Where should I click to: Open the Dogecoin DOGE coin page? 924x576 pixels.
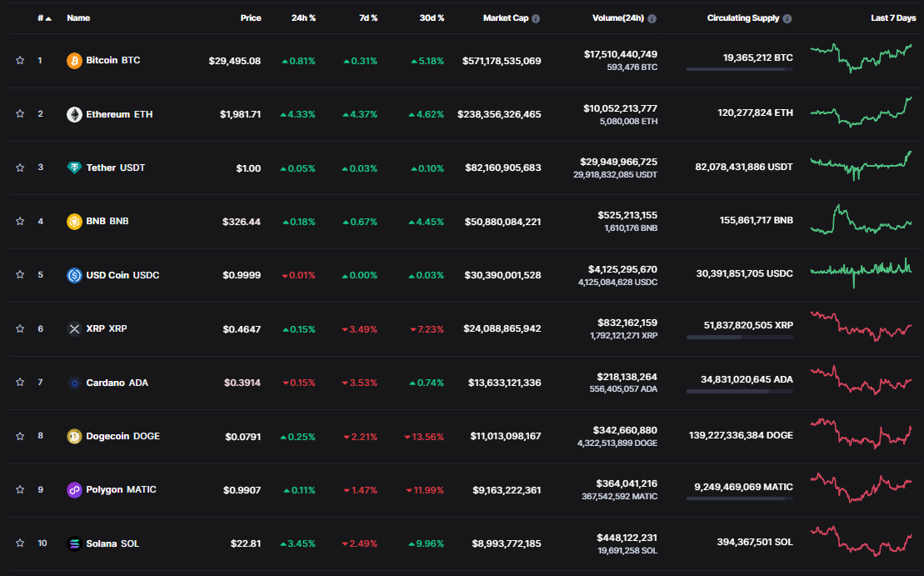click(x=123, y=436)
